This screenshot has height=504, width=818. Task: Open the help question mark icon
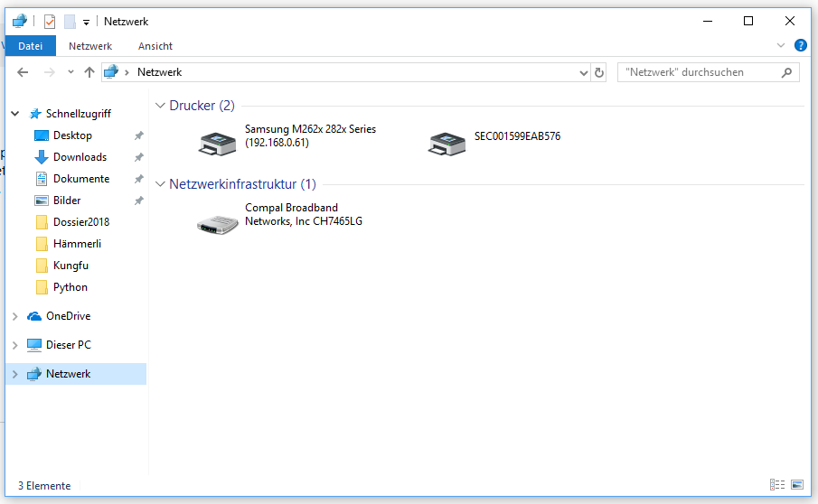tap(800, 45)
